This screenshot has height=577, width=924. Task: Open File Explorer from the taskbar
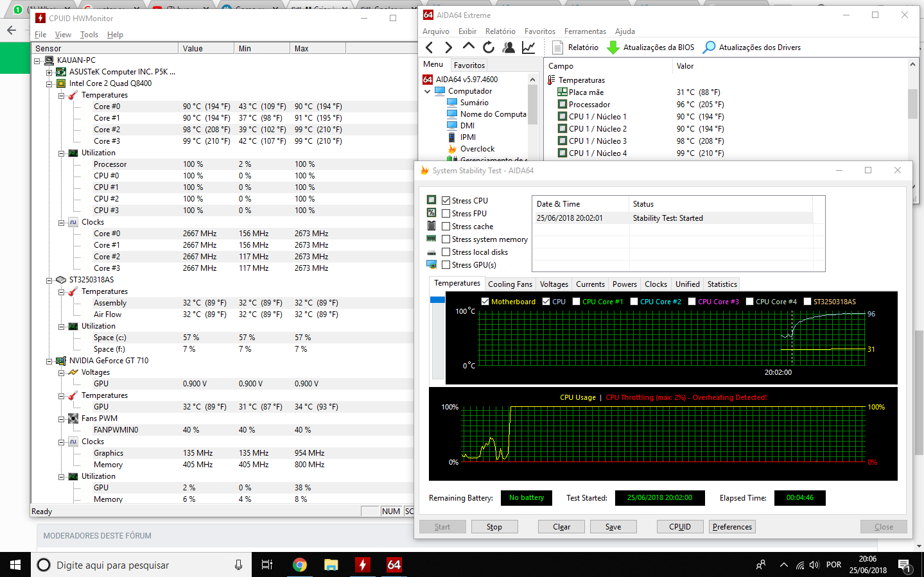(331, 565)
